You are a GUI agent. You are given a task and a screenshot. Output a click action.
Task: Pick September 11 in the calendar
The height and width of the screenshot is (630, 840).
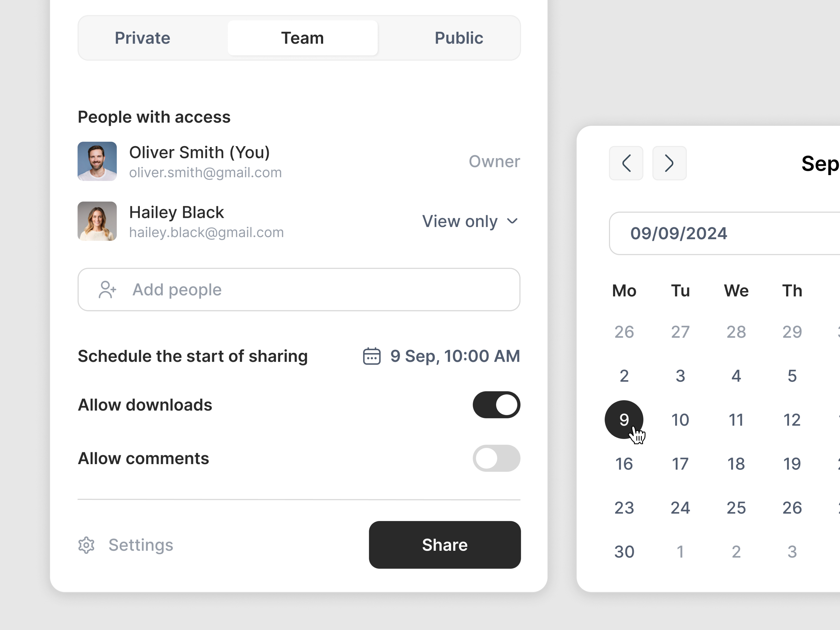coord(736,420)
